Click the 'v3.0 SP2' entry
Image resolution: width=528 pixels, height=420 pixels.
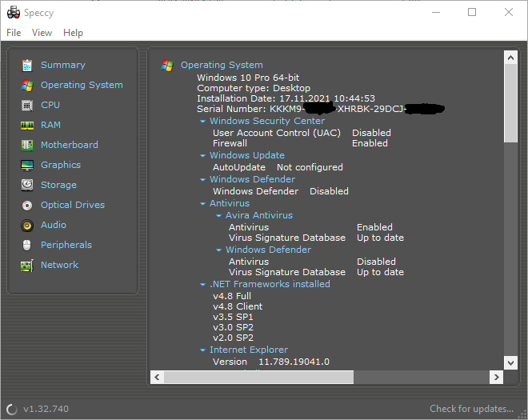pyautogui.click(x=233, y=327)
